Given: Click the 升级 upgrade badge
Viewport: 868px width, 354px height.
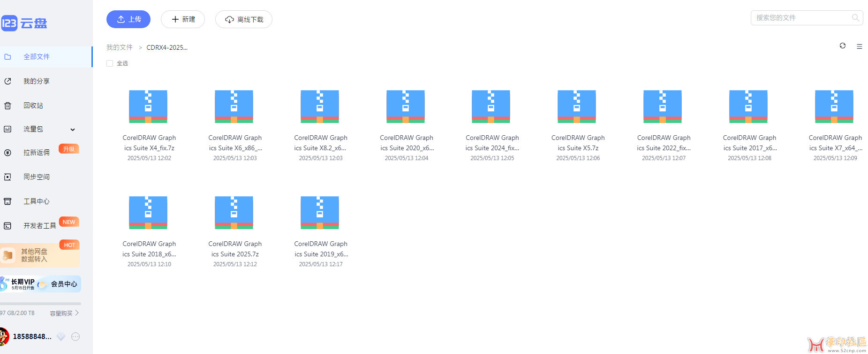Looking at the screenshot, I should point(69,149).
